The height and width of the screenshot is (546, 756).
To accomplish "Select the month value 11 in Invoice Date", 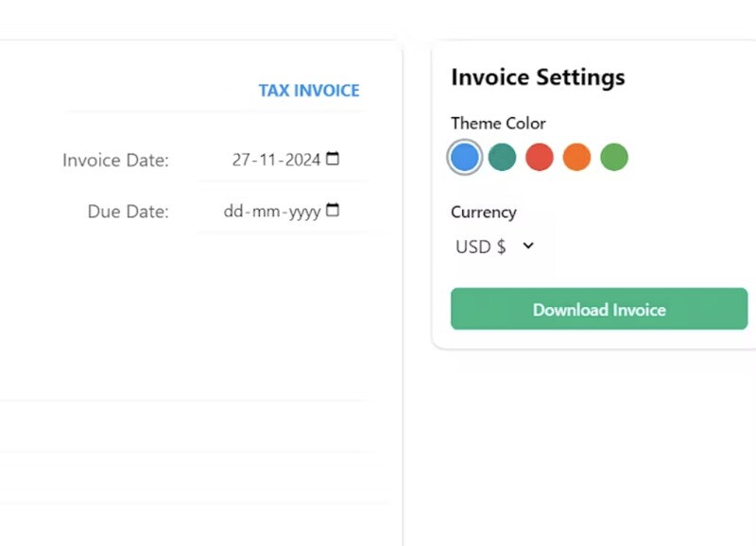I will (x=267, y=161).
